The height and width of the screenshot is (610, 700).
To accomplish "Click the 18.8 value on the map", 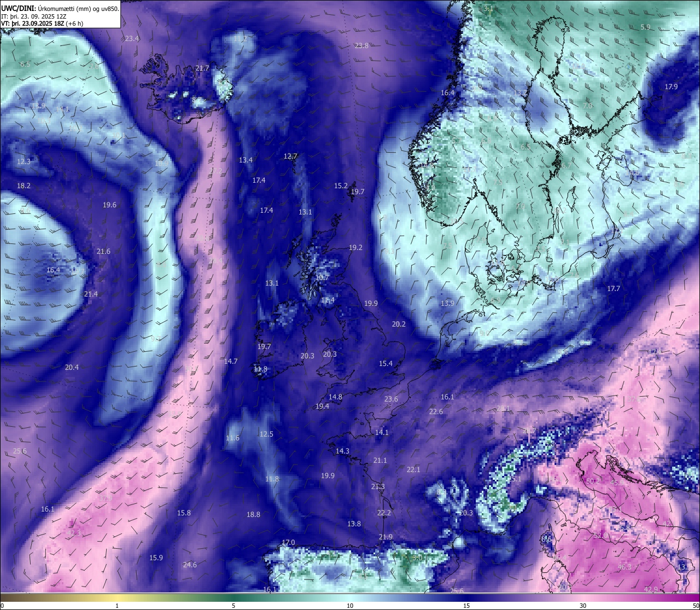I will coord(253,514).
